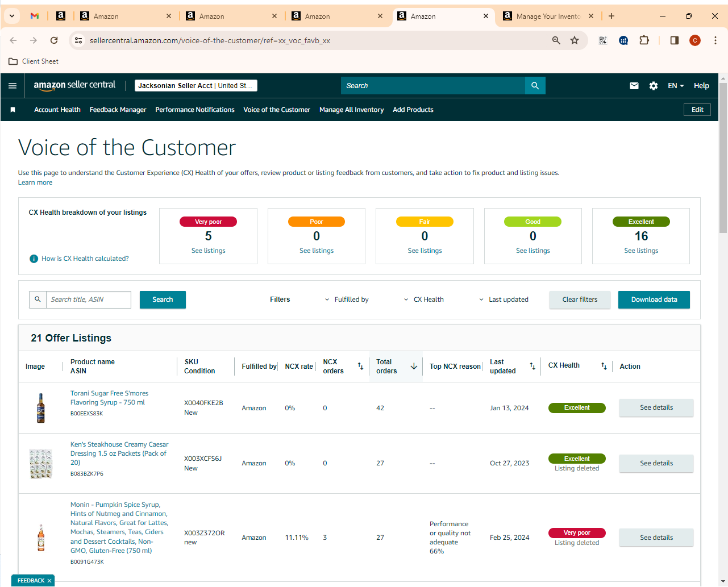Open the messages envelope icon
728x587 pixels.
634,86
